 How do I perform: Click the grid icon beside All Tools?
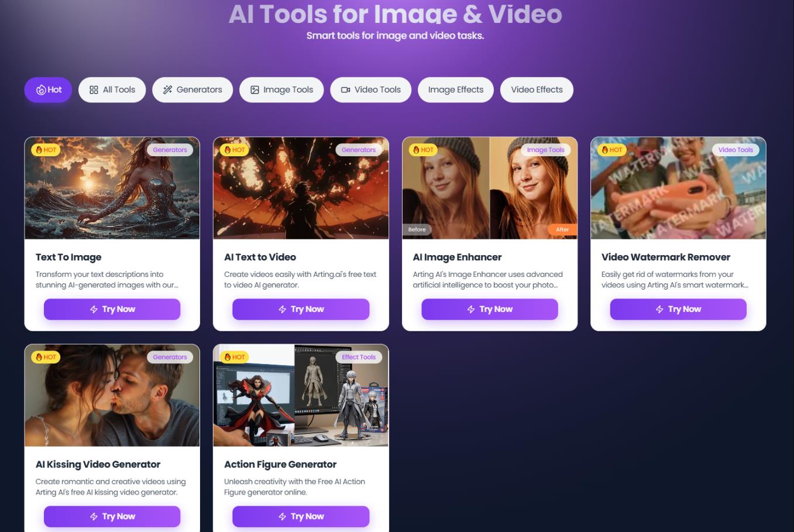[94, 90]
